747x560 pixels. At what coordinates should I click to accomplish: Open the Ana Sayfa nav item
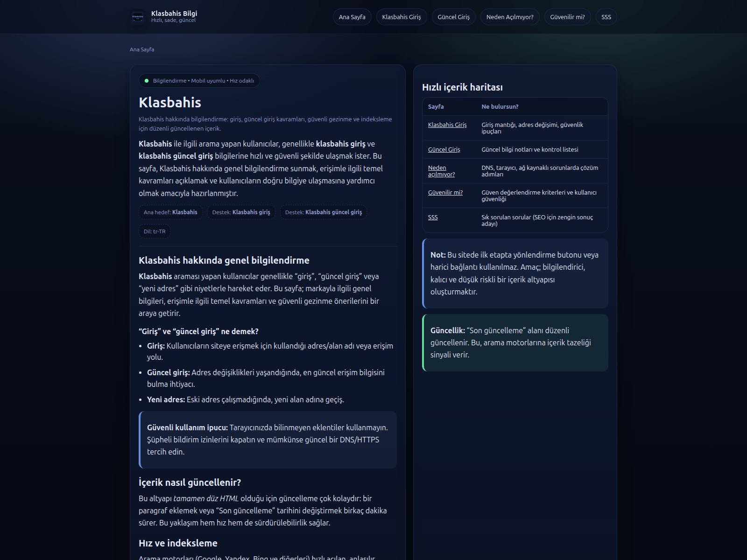[x=352, y=17]
